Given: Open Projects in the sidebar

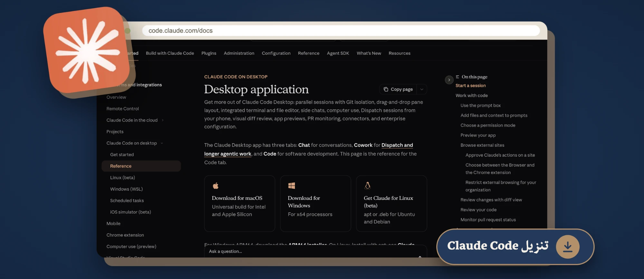Looking at the screenshot, I should pyautogui.click(x=115, y=132).
